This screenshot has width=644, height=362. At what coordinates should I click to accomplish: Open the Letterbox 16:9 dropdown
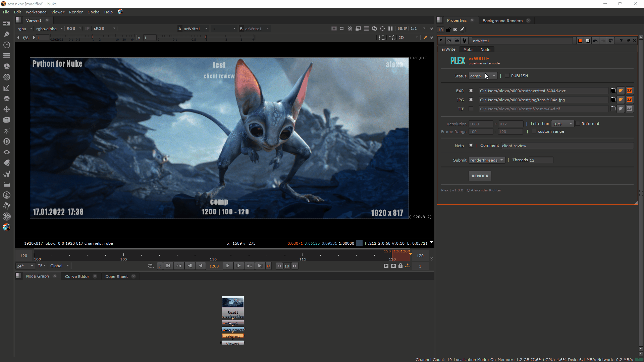click(562, 124)
